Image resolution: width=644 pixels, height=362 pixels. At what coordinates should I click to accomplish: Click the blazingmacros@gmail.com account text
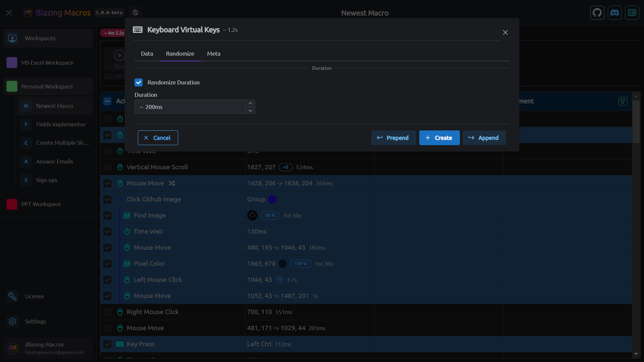pos(54,352)
